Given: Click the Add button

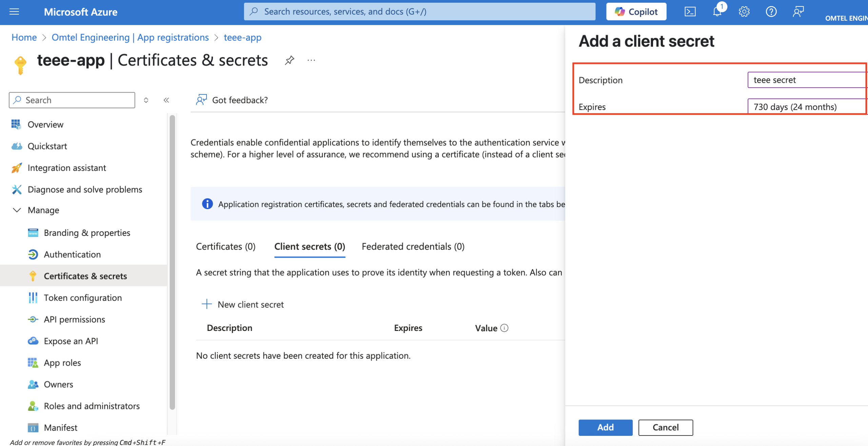Looking at the screenshot, I should coord(605,427).
